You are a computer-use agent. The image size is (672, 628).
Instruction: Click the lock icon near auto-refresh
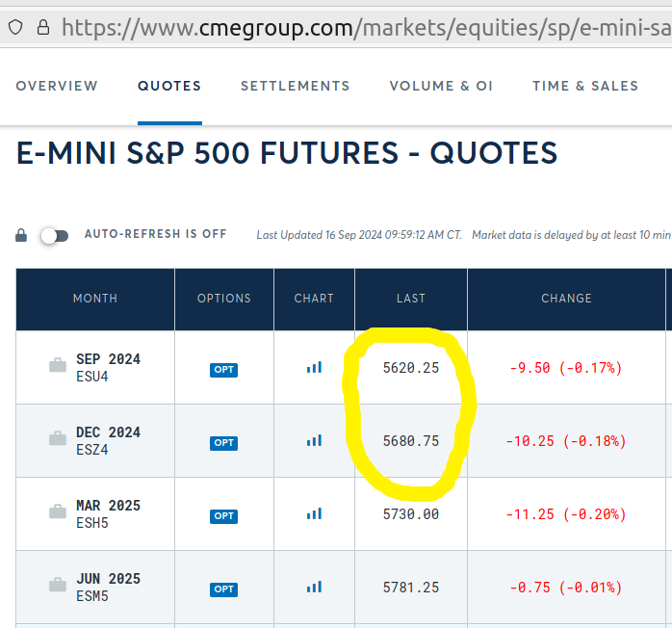tap(21, 235)
